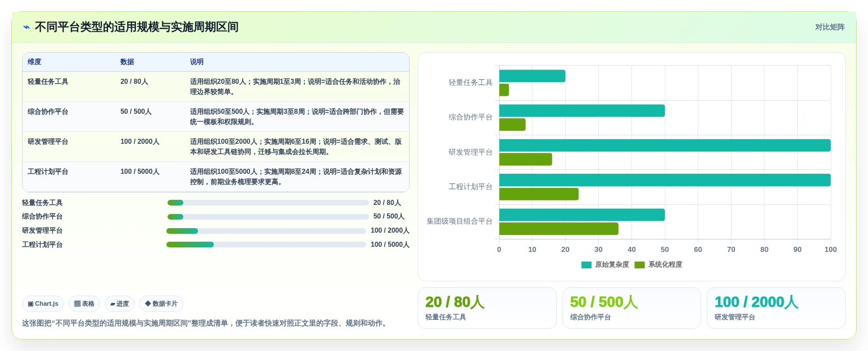Click the caption paragraph below the chips
Screen dimensions: 868x351
click(206, 323)
